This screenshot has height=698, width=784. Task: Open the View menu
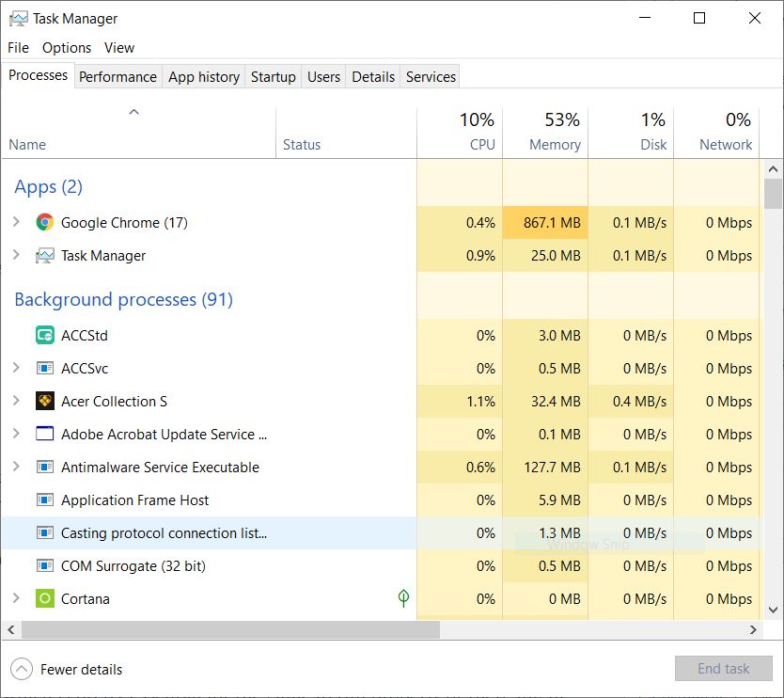tap(119, 48)
